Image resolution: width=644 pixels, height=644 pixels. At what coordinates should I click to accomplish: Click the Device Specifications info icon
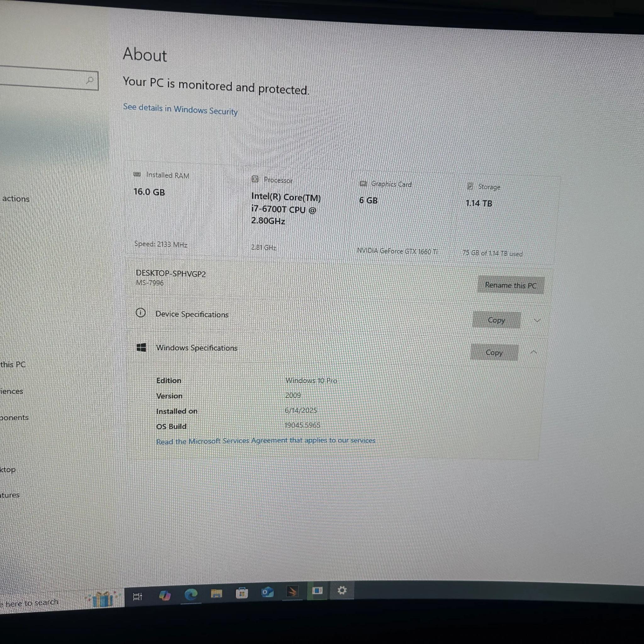point(141,313)
